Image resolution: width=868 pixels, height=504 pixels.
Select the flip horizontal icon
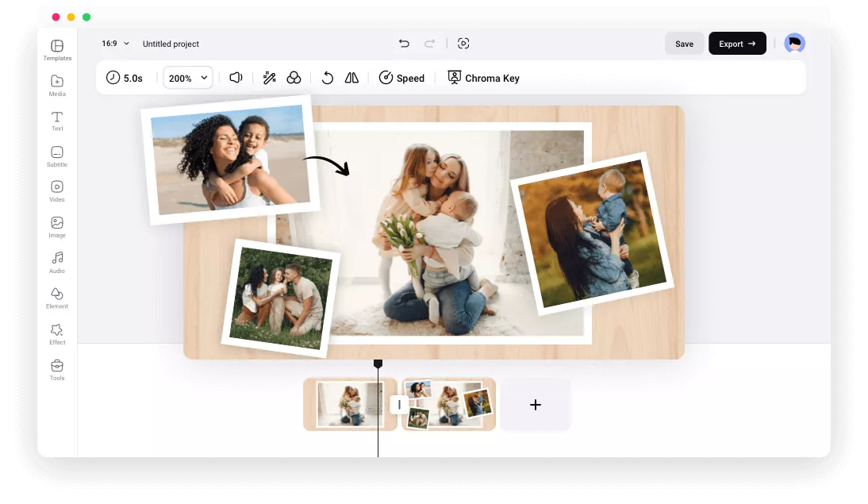350,78
